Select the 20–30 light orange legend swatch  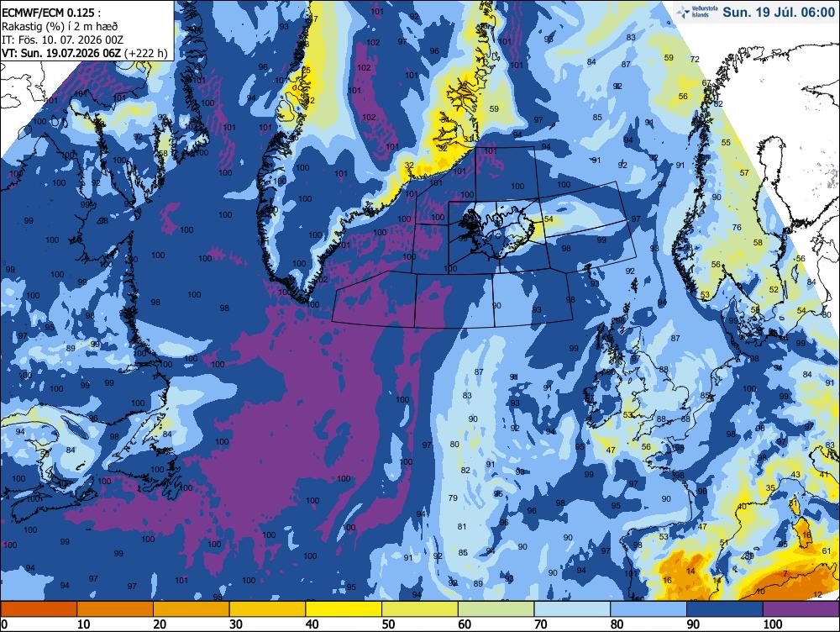coord(192,609)
